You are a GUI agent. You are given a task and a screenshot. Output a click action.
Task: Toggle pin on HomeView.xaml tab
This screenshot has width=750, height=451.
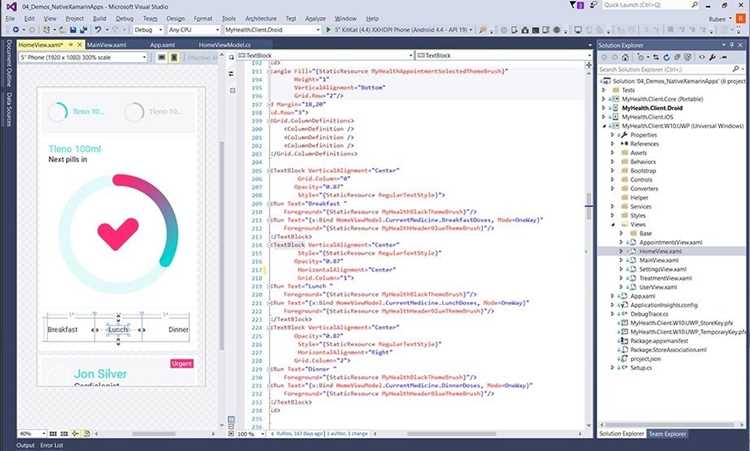pos(71,44)
